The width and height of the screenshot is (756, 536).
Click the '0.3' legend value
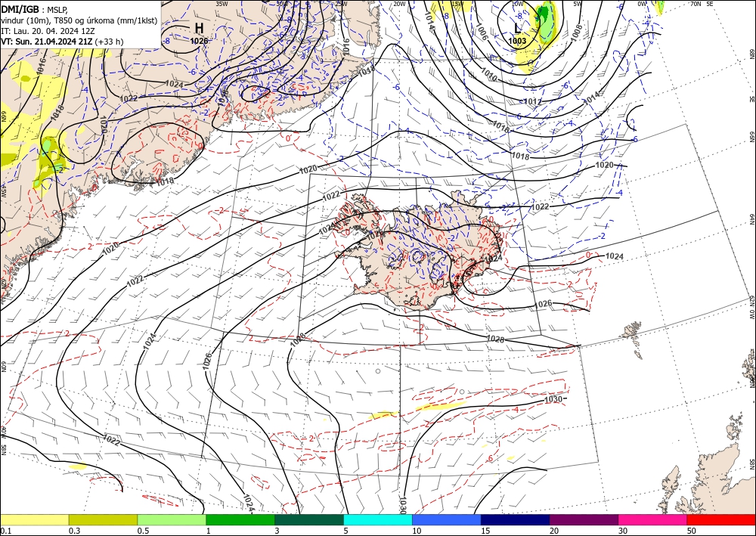[x=74, y=531]
